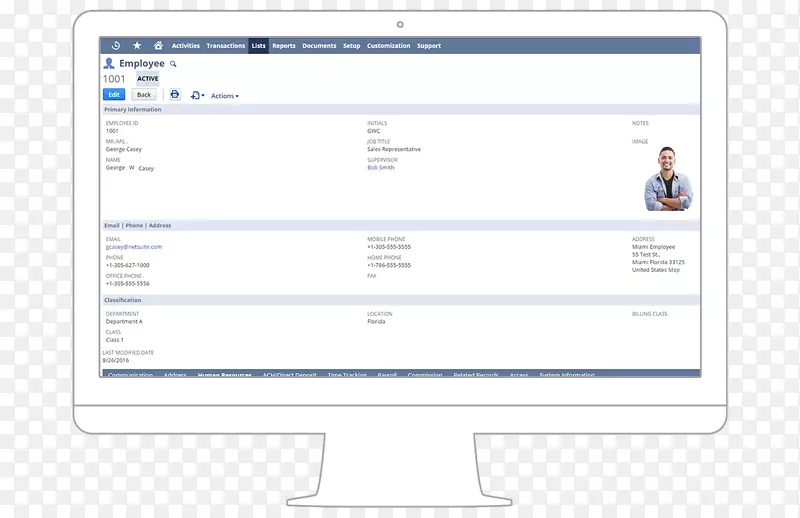The height and width of the screenshot is (518, 800).
Task: Open the new record dropdown icon
Action: pos(197,95)
